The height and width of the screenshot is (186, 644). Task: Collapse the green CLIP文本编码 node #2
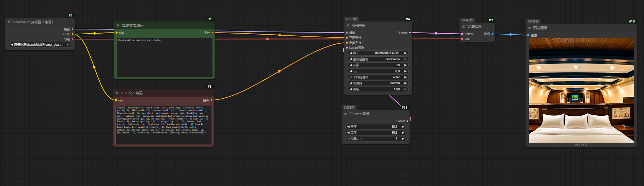(118, 25)
